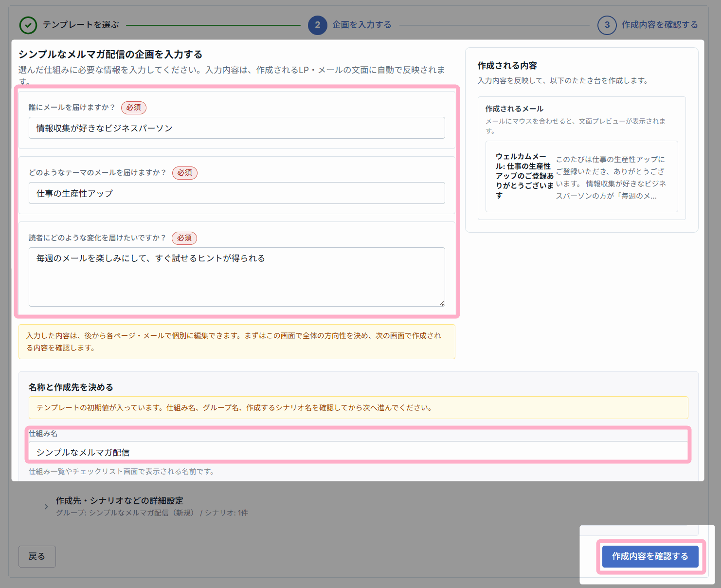
Task: Click the 作成されるメール section heading
Action: (x=514, y=109)
